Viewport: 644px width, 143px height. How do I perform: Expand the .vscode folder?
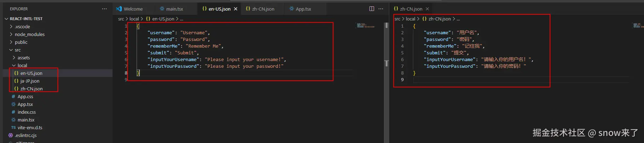22,26
